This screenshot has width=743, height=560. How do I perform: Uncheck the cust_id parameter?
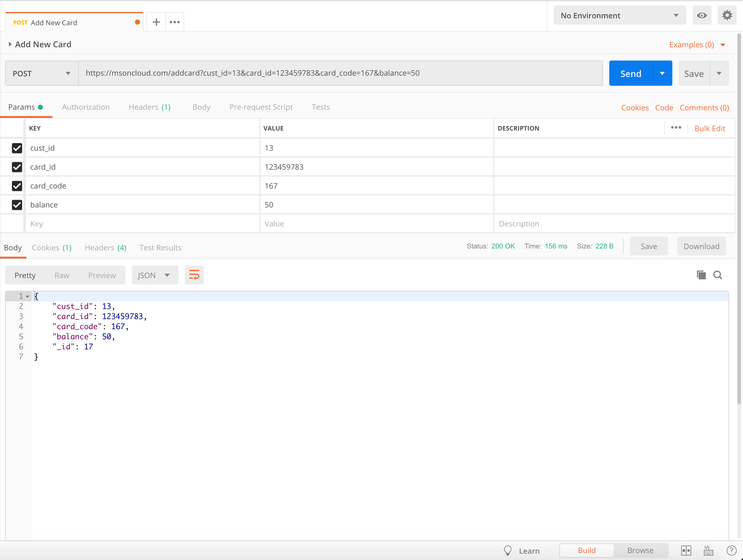tap(17, 148)
